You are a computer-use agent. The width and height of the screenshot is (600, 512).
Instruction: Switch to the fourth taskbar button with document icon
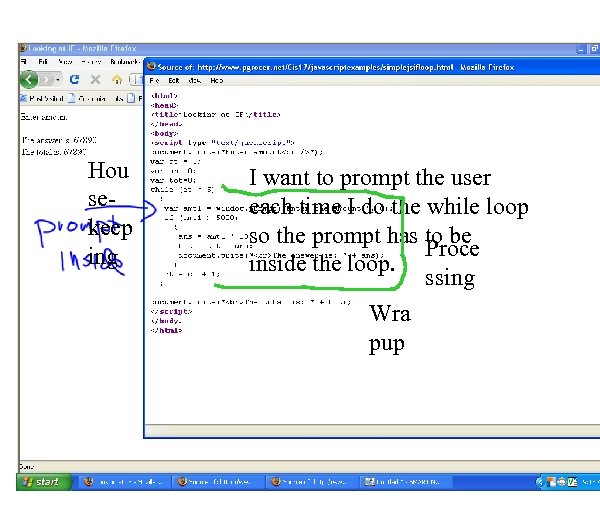[406, 482]
